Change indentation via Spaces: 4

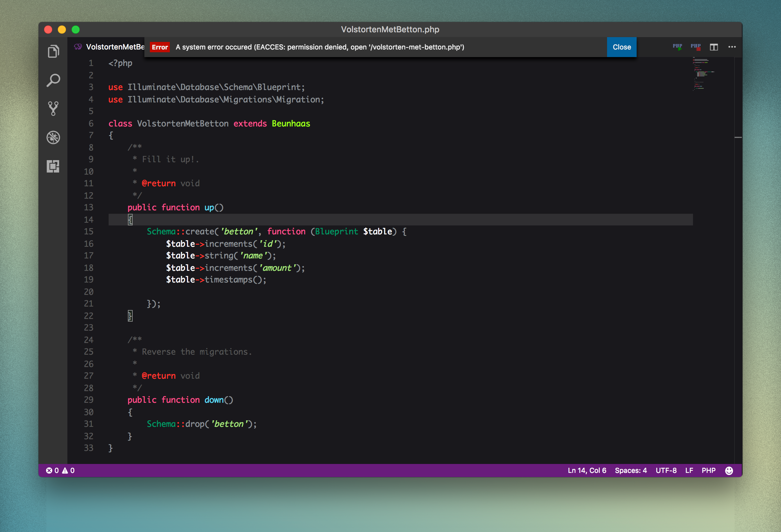point(630,470)
